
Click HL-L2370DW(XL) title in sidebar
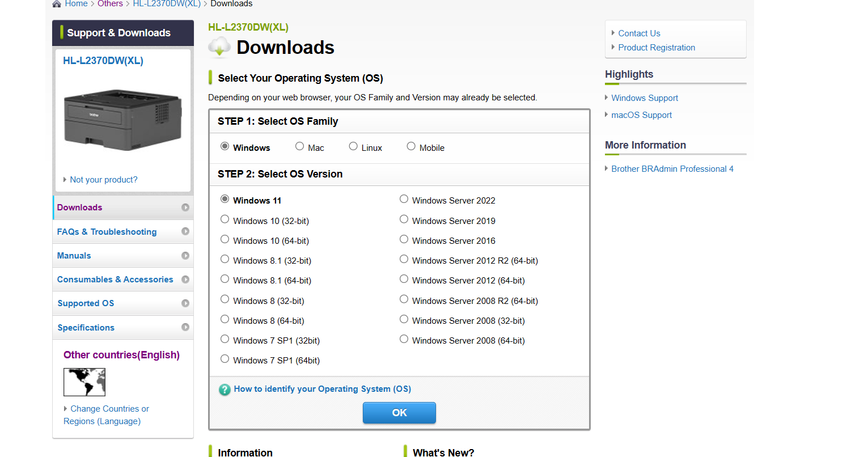coord(103,61)
